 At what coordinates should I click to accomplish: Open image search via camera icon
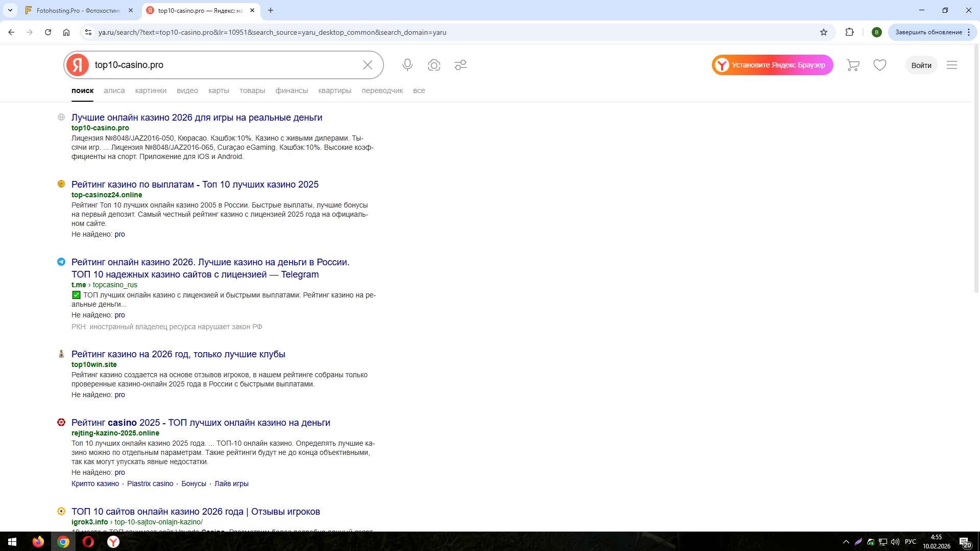(434, 65)
